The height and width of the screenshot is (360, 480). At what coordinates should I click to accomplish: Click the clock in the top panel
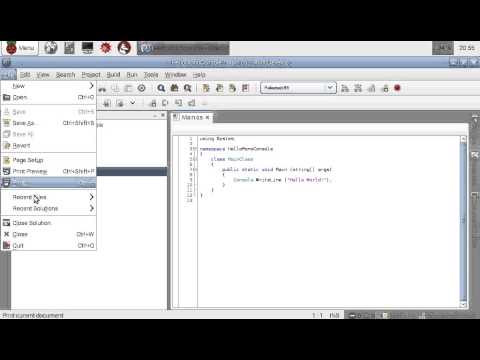(467, 48)
